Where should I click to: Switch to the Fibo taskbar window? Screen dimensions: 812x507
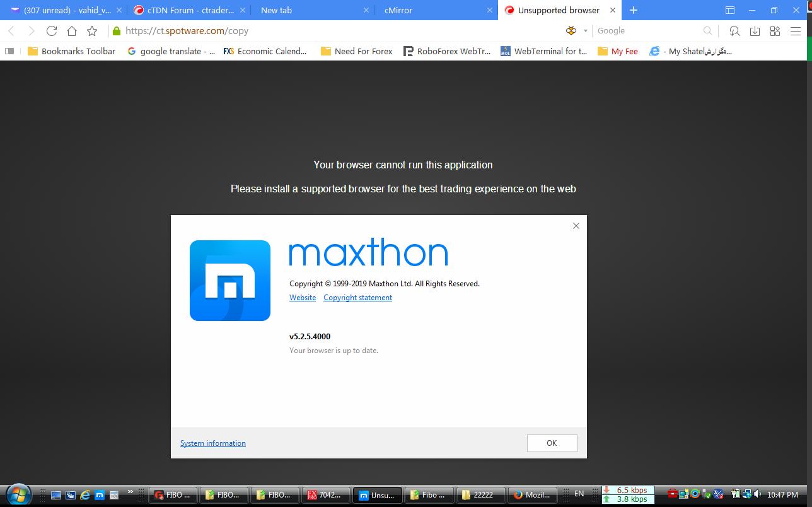click(x=429, y=495)
